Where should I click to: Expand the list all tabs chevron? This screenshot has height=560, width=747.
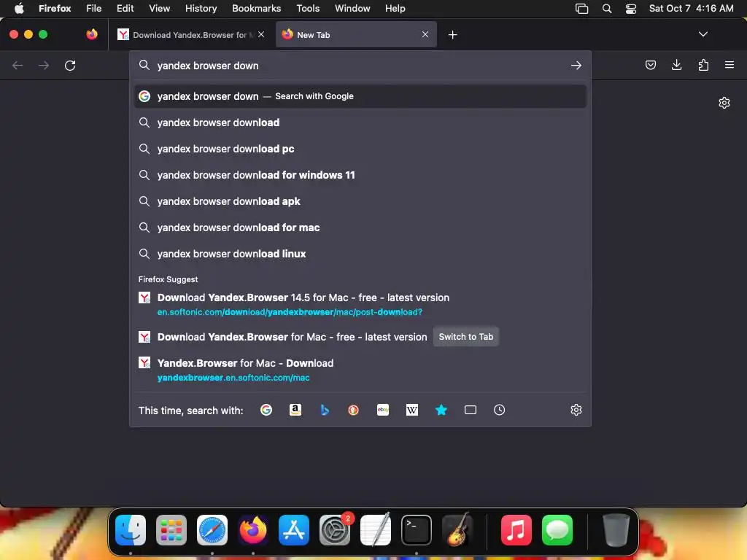pyautogui.click(x=703, y=34)
